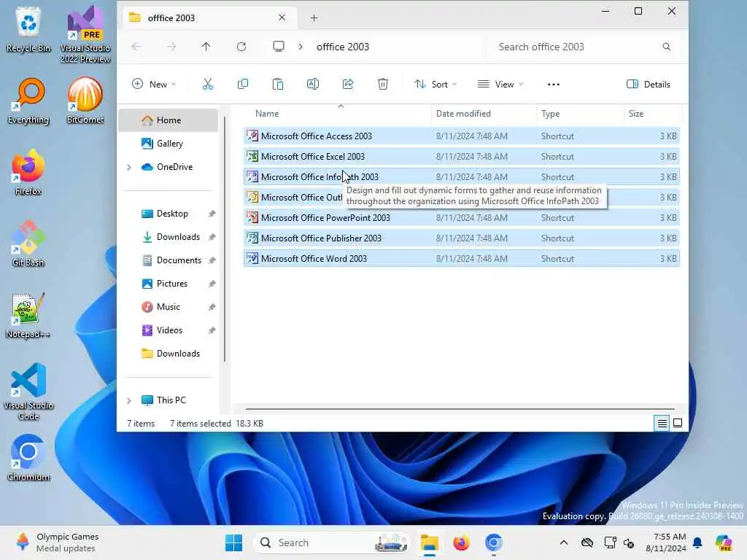Sort by Size column header
Image resolution: width=747 pixels, height=560 pixels.
coord(653,113)
